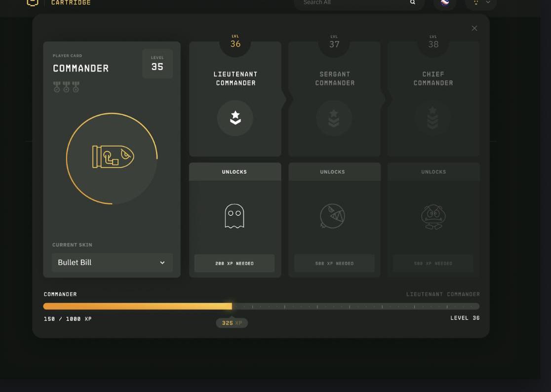Screen dimensions: 551x392
Task: Click the Chain Chomp unlock icon
Action: coord(332,216)
